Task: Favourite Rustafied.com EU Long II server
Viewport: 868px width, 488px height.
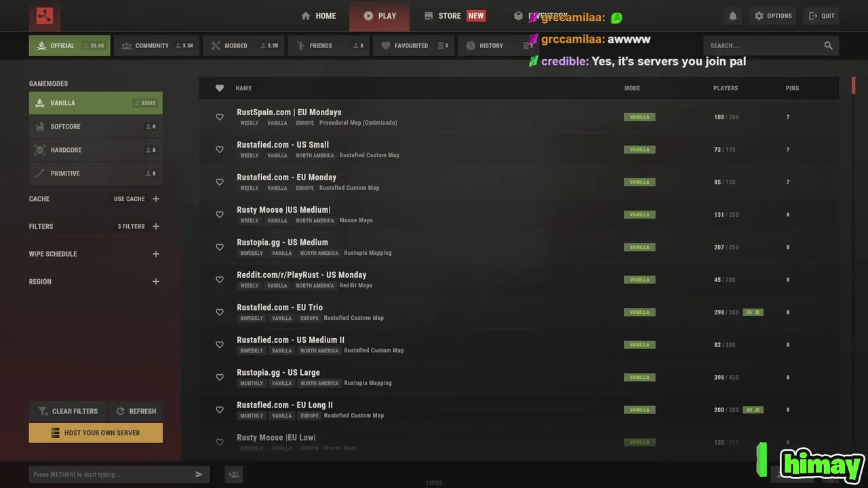Action: click(219, 410)
